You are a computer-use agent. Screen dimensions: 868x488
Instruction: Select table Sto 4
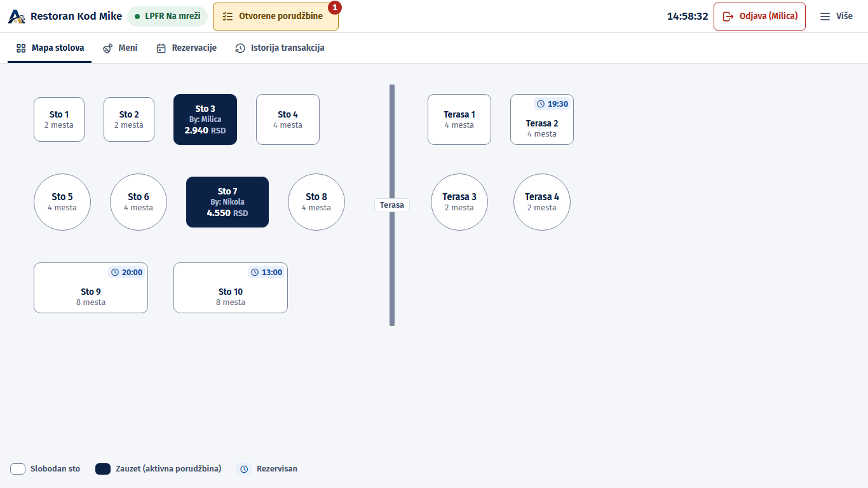pyautogui.click(x=288, y=119)
